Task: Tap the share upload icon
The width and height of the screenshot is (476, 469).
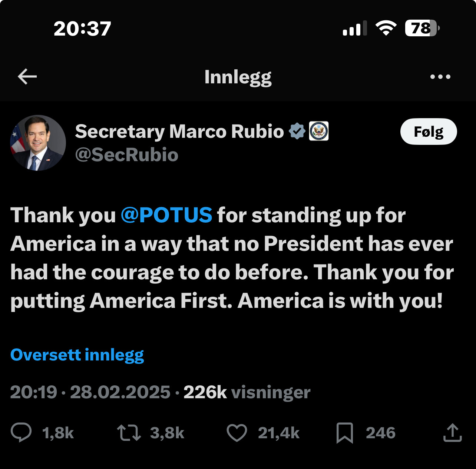Action: (x=453, y=433)
